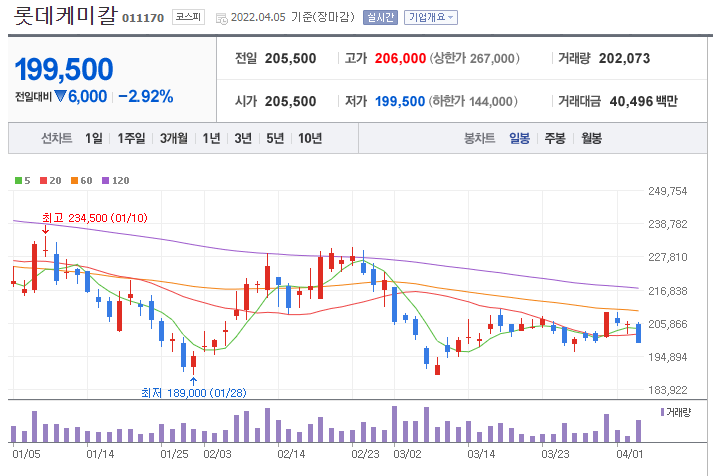Click the 상한가 267,000 text
This screenshot has width=713, height=476.
click(x=474, y=59)
